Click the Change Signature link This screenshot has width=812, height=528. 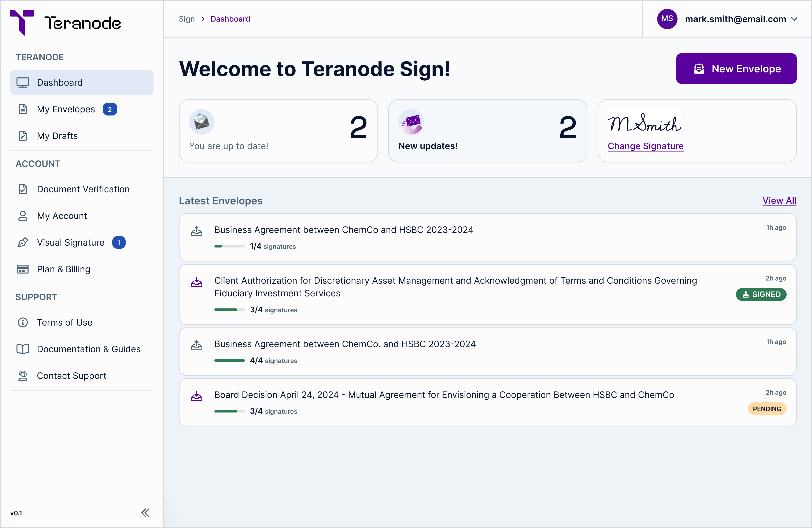645,146
